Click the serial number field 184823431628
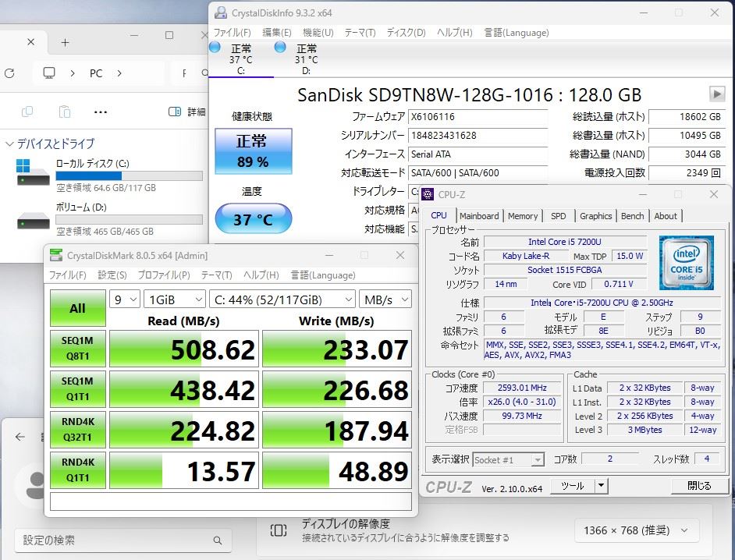 (478, 136)
